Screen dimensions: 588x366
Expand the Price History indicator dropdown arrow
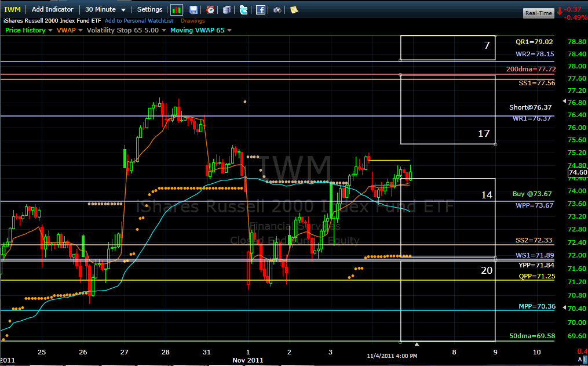coord(50,30)
